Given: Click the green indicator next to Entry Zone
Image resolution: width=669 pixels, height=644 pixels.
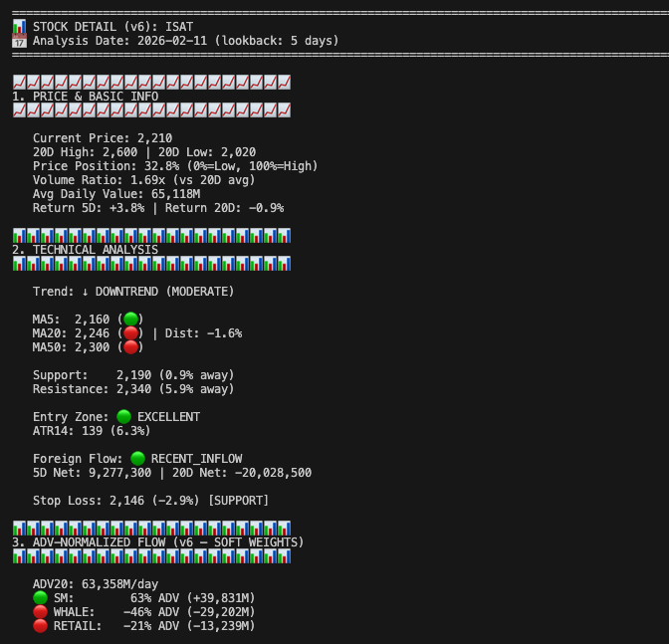Looking at the screenshot, I should click(x=123, y=417).
